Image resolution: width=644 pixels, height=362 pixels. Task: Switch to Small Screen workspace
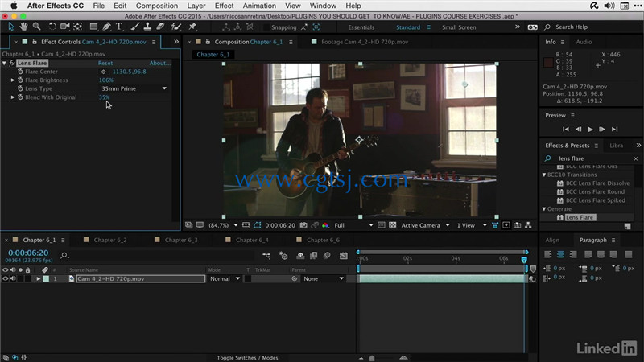pos(459,27)
